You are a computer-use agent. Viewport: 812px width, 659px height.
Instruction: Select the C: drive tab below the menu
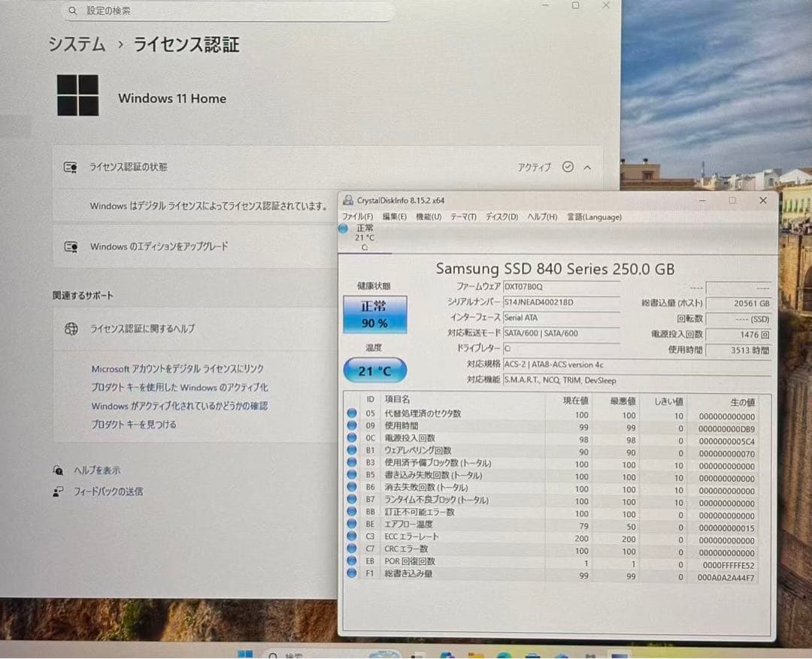pyautogui.click(x=364, y=237)
